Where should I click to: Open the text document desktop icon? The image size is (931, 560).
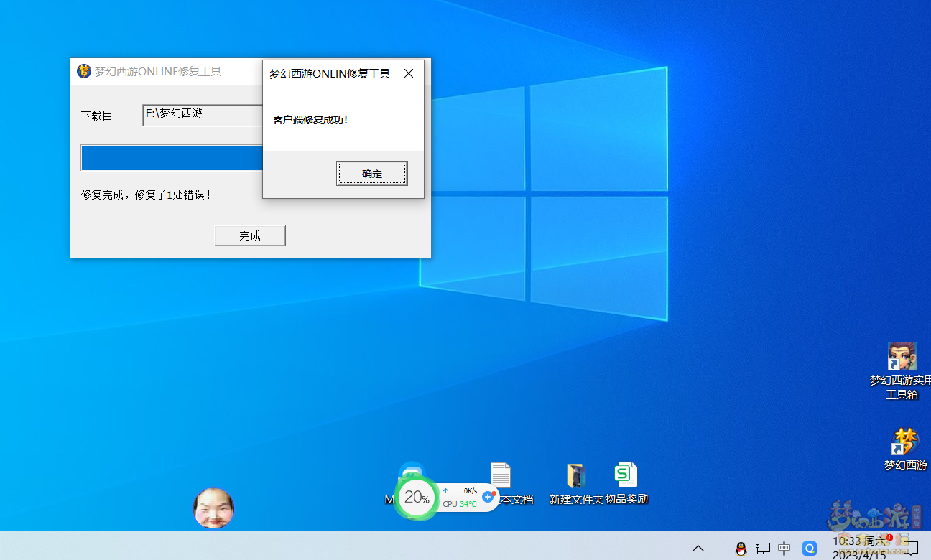501,475
